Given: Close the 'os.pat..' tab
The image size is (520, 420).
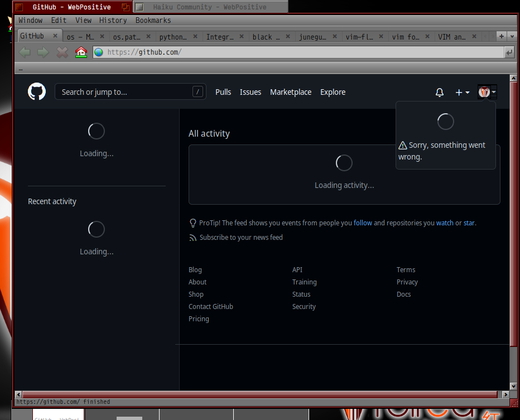Looking at the screenshot, I should pyautogui.click(x=148, y=36).
